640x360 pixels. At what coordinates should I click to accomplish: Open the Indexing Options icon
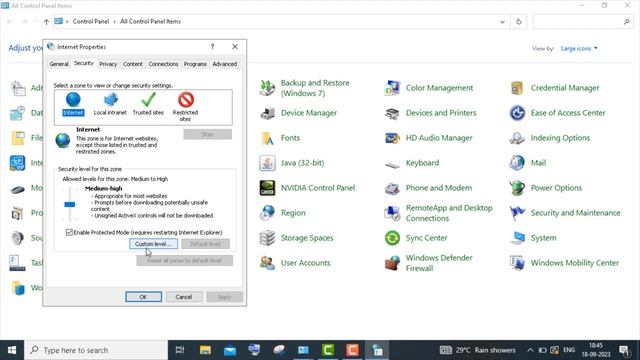[x=517, y=138]
